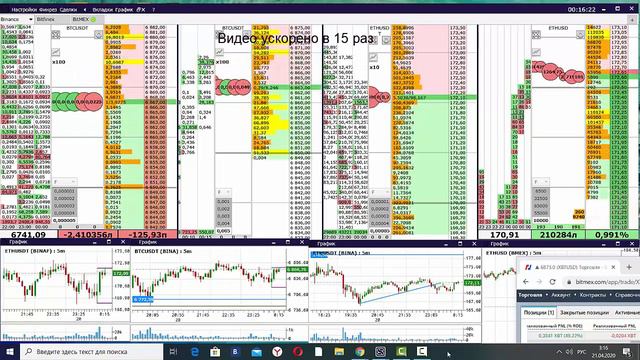Click the question mark help item
The width and height of the screenshot is (640, 360).
click(x=154, y=9)
